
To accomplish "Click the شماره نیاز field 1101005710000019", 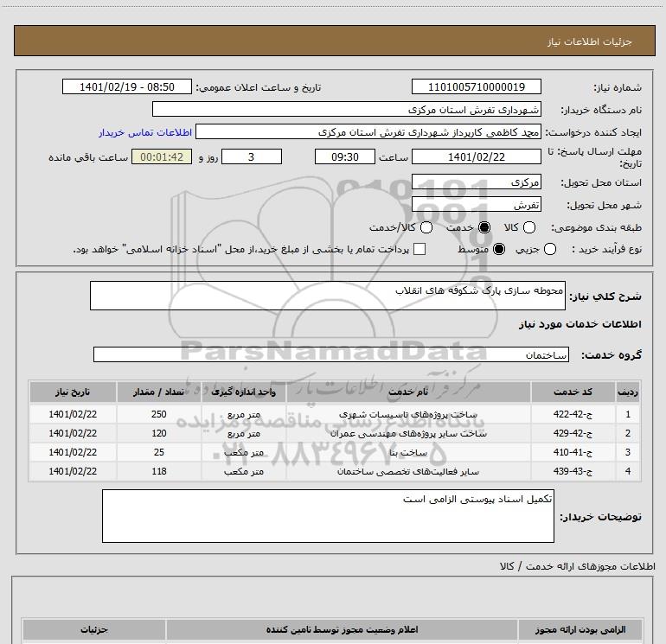I will pyautogui.click(x=476, y=87).
